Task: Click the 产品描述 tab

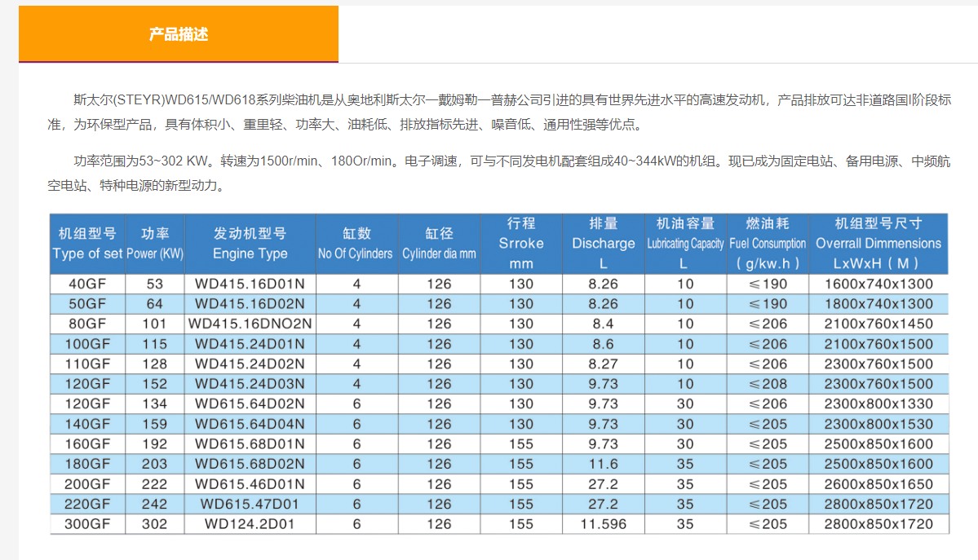Action: [178, 34]
